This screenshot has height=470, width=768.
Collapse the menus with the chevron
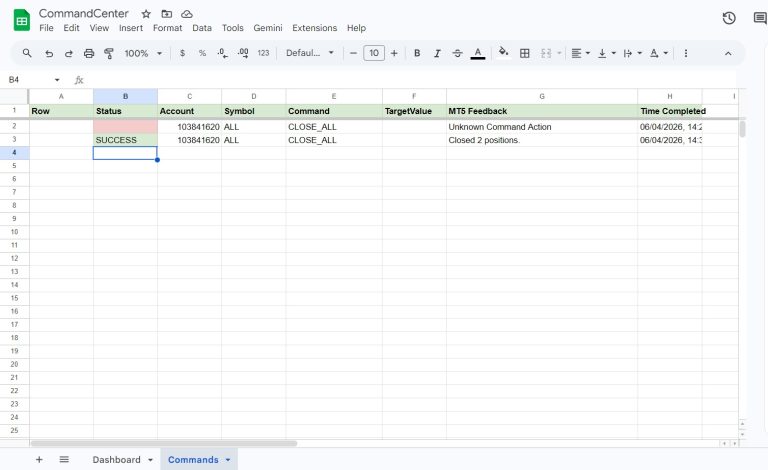coord(728,53)
